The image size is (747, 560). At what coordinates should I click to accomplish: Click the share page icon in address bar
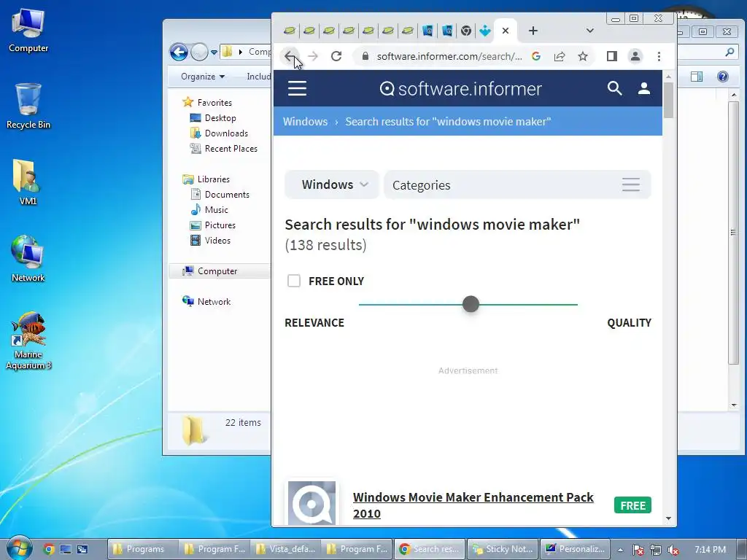pyautogui.click(x=560, y=56)
